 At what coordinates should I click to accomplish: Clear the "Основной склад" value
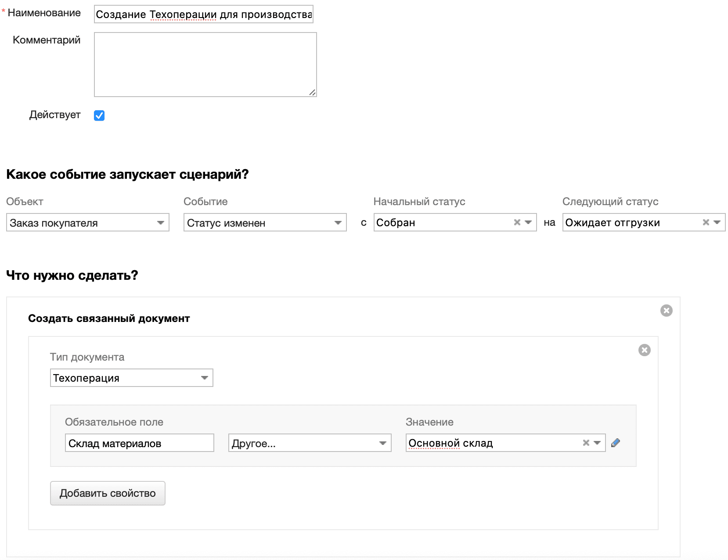coord(586,443)
